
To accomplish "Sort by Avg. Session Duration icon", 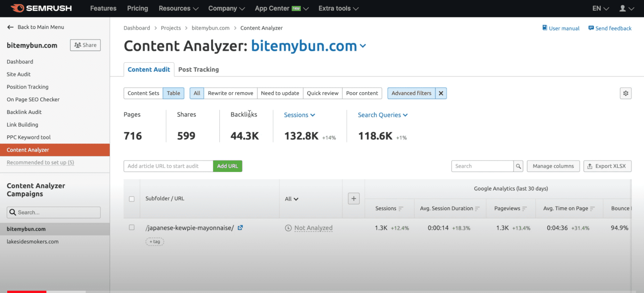I will click(x=478, y=209).
